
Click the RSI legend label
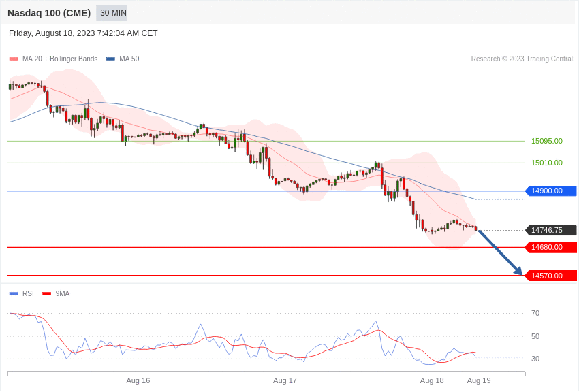point(28,294)
